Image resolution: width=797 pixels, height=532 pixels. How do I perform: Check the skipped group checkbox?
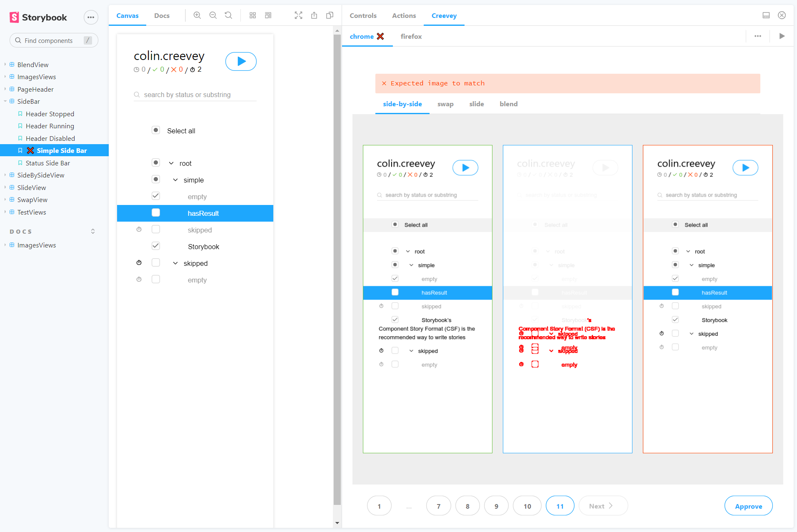coord(156,262)
